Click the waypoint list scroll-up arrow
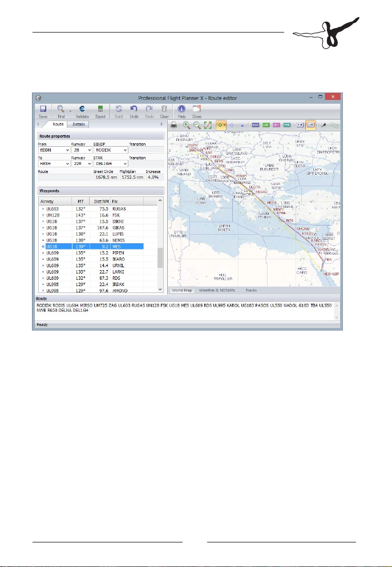Screen dimensions: 392x567 160,200
